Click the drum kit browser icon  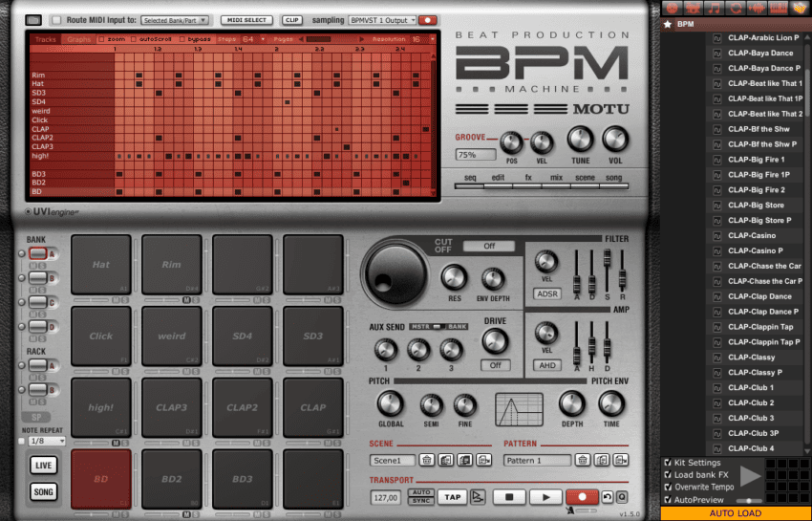click(x=692, y=8)
